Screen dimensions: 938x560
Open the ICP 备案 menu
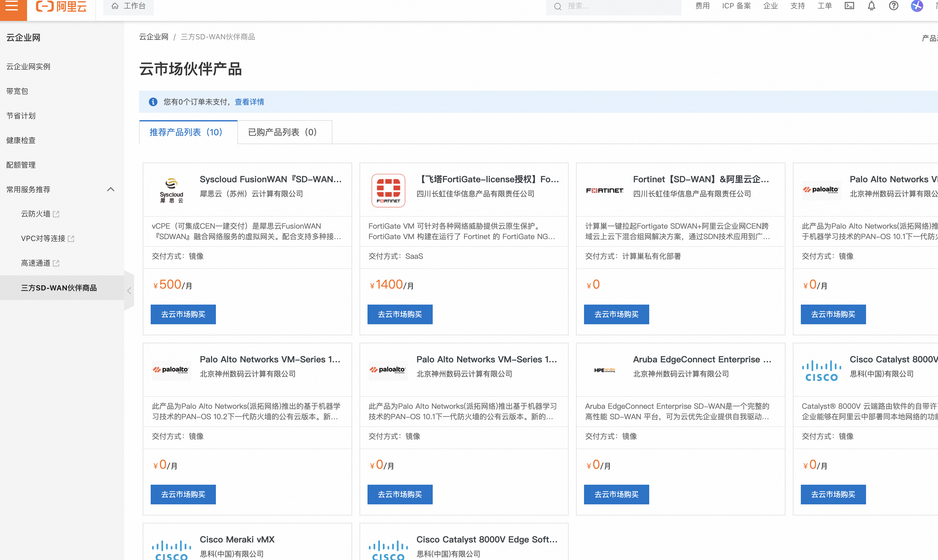pos(736,6)
